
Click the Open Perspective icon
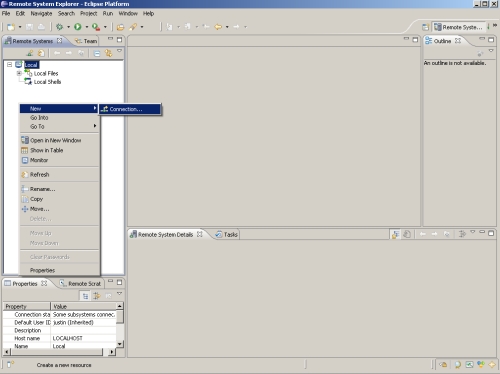click(425, 27)
